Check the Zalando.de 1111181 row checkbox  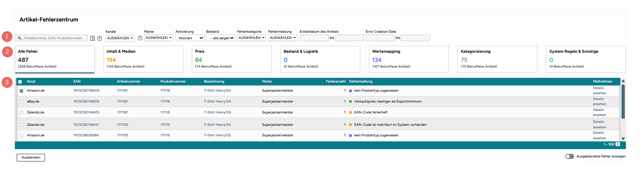(21, 113)
